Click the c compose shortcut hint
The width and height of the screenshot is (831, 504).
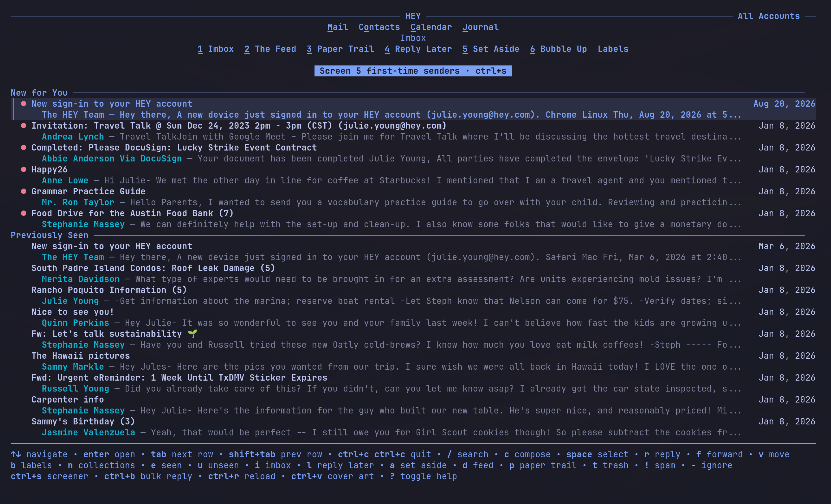pyautogui.click(x=527, y=454)
